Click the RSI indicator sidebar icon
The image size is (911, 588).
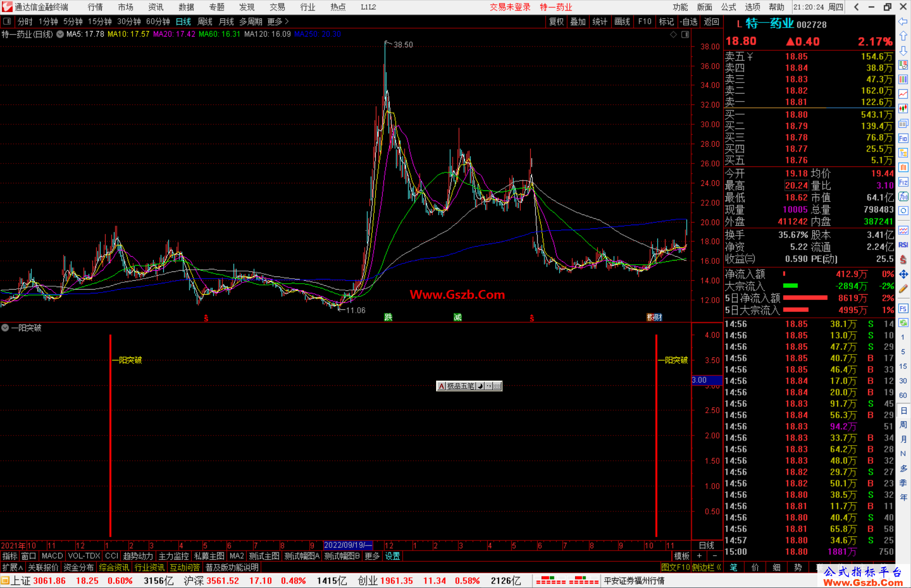(903, 245)
